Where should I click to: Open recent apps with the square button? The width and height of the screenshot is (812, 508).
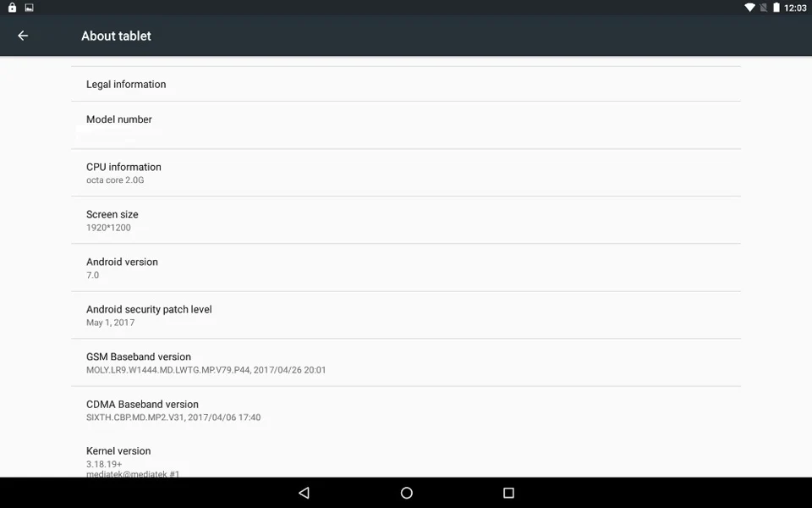point(508,493)
